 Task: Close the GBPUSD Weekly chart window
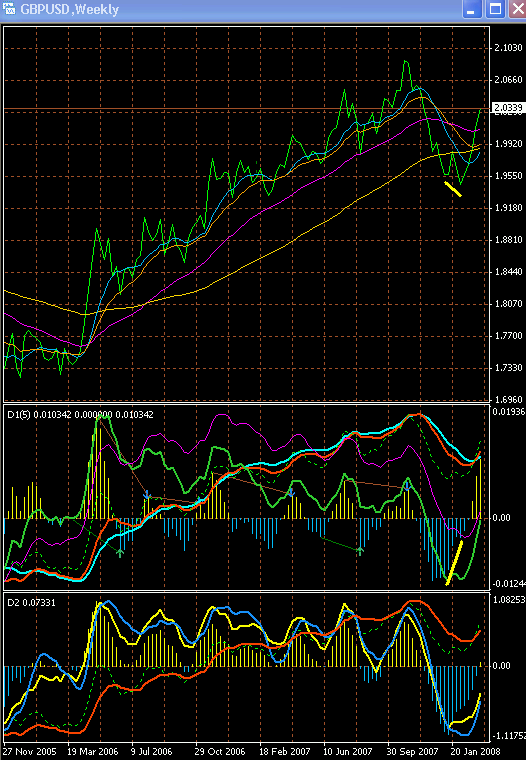tap(517, 9)
